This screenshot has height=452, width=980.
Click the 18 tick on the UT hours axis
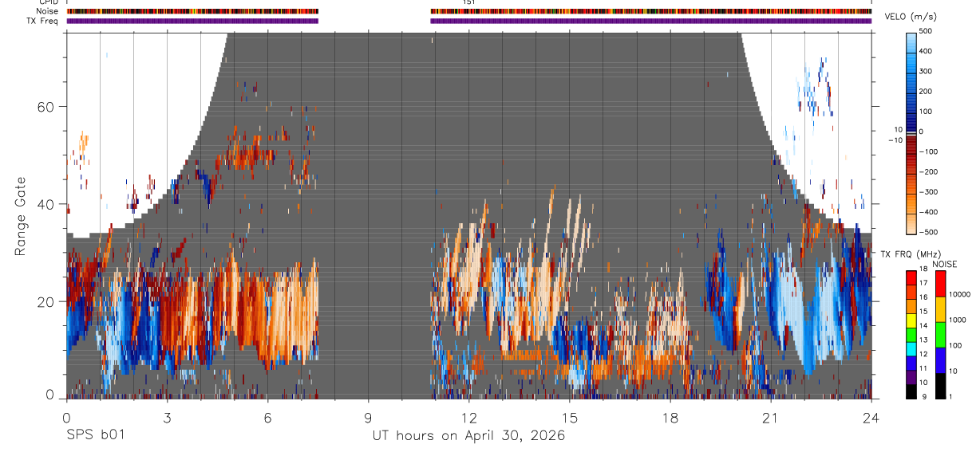point(670,417)
